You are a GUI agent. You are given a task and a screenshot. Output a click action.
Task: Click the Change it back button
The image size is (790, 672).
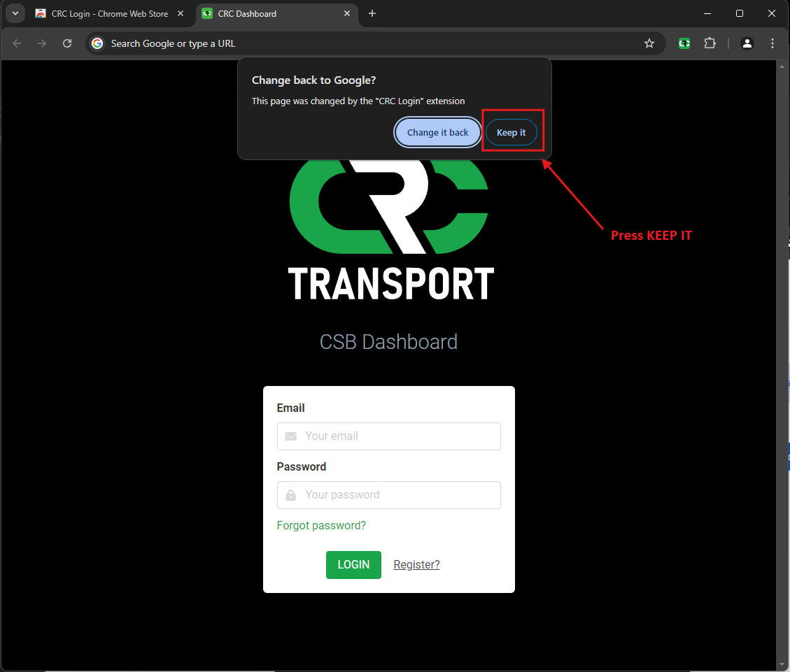438,133
